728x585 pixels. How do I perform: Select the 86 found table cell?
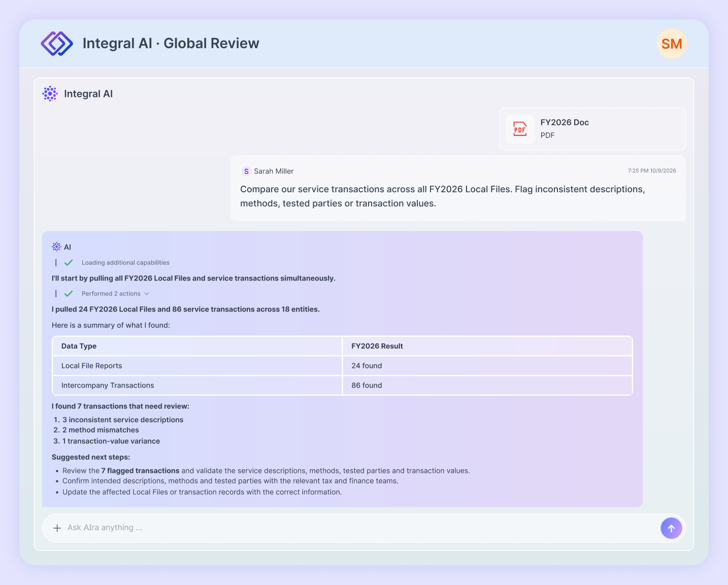[x=487, y=386]
